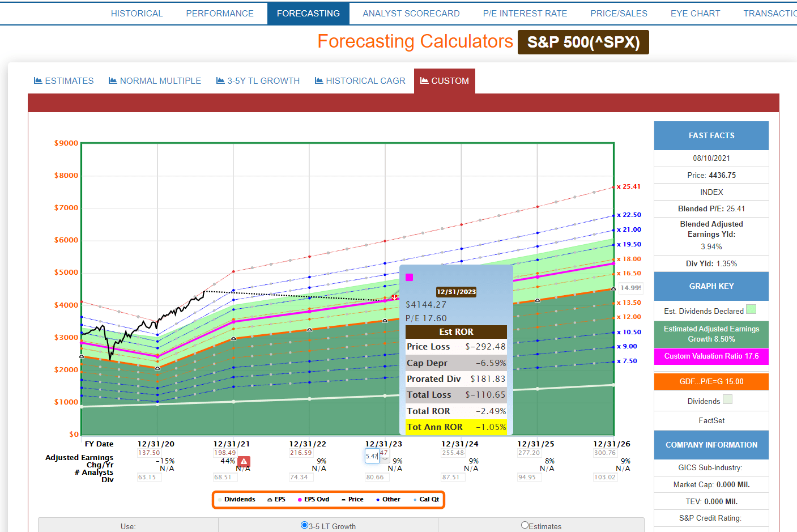This screenshot has height=532, width=797.
Task: Click the Est. Dividends Declared green swatch
Action: click(751, 309)
